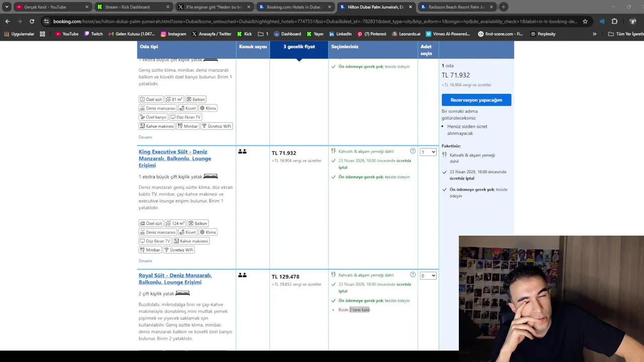The width and height of the screenshot is (644, 362).
Task: Open the browser profile avatar
Action: [633, 22]
